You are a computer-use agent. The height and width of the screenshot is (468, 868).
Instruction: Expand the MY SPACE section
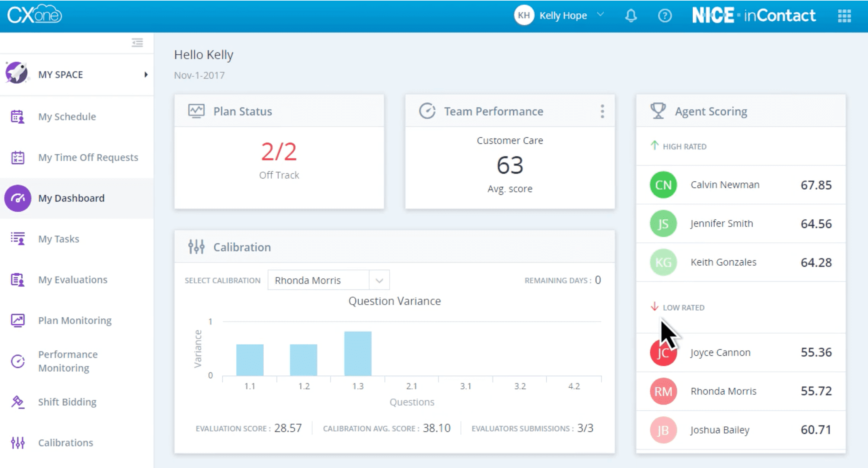tap(146, 74)
